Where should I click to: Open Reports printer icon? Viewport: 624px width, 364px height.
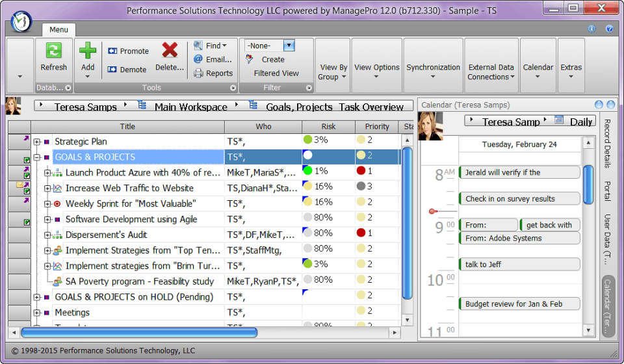(198, 73)
